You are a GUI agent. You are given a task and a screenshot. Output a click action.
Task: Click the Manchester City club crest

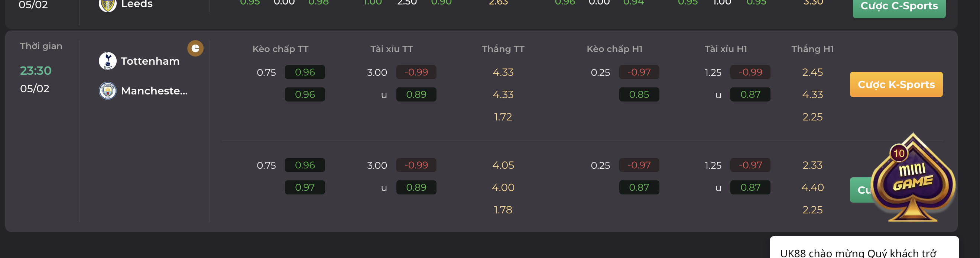point(108,91)
